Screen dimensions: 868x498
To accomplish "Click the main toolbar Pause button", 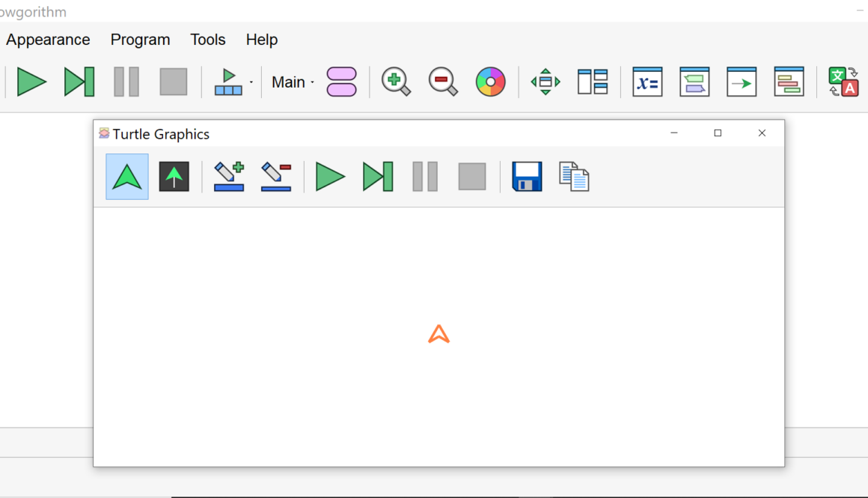I will [x=126, y=82].
